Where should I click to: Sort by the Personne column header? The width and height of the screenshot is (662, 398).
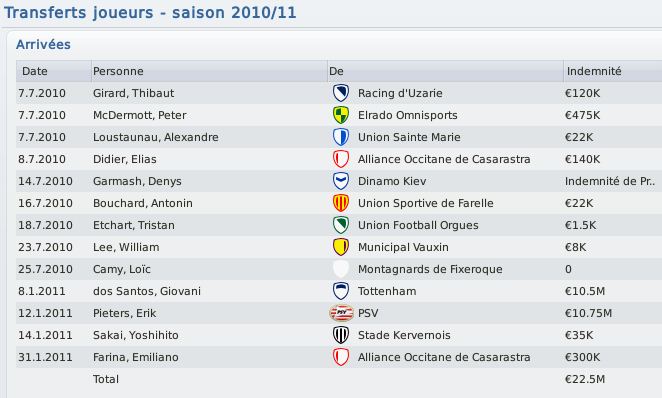pyautogui.click(x=209, y=71)
